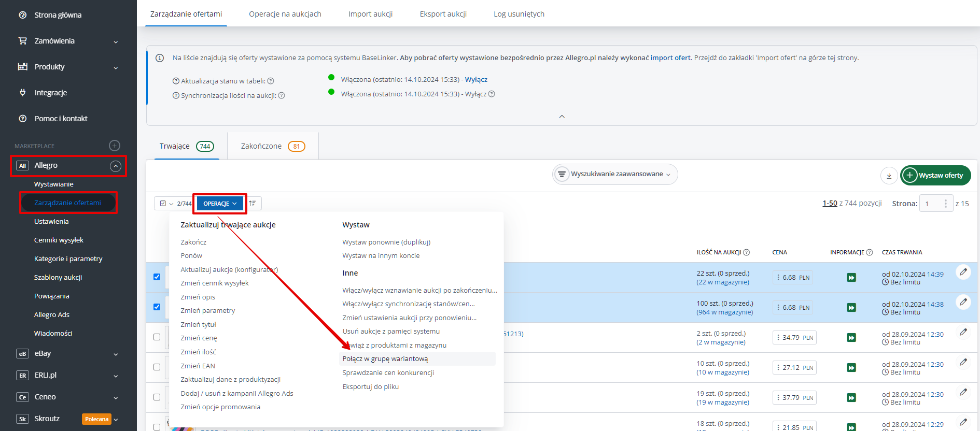
Task: Select Połącz w grupę wariantową menu option
Action: pyautogui.click(x=385, y=359)
